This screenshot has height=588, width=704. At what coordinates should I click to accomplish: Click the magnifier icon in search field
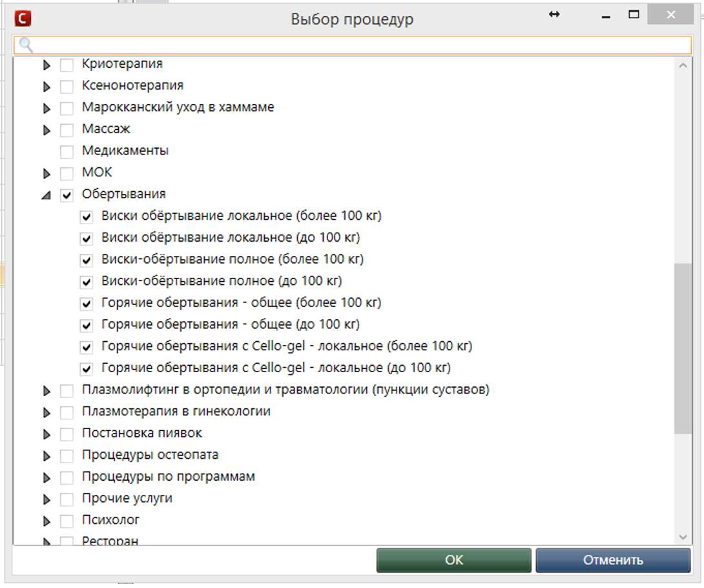pyautogui.click(x=25, y=45)
